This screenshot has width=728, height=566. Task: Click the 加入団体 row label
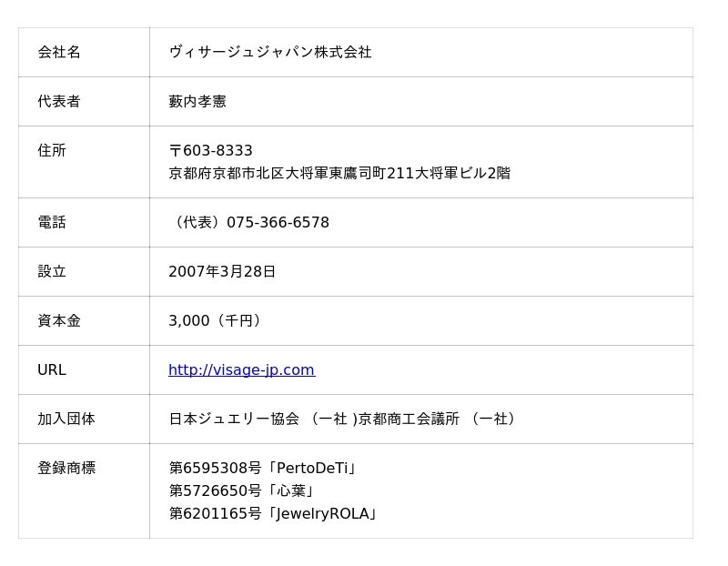pyautogui.click(x=66, y=419)
